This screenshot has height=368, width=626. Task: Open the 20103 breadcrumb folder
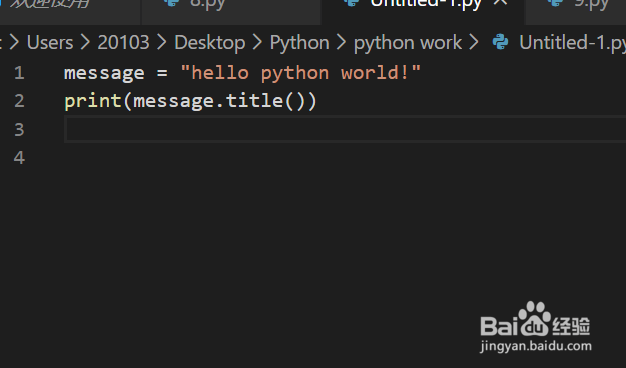click(x=123, y=42)
